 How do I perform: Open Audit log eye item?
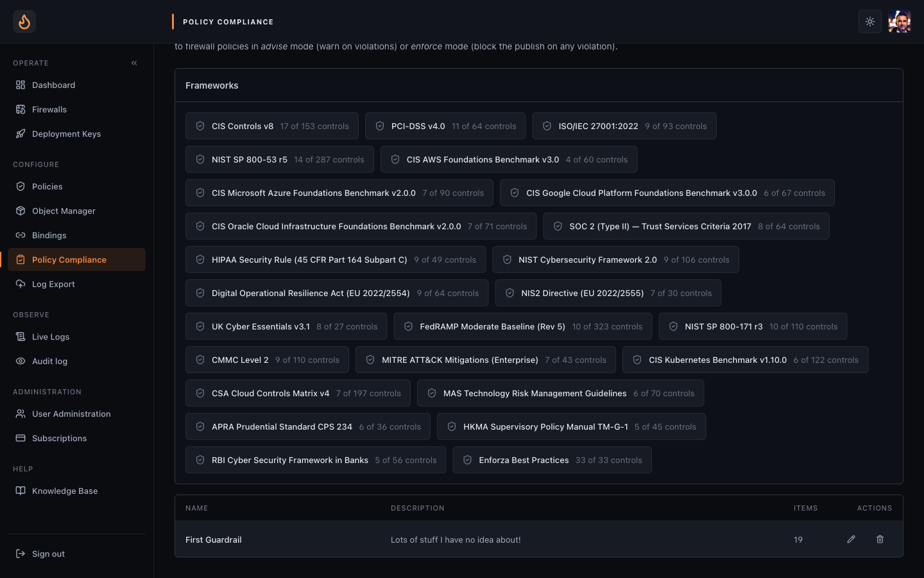click(77, 361)
